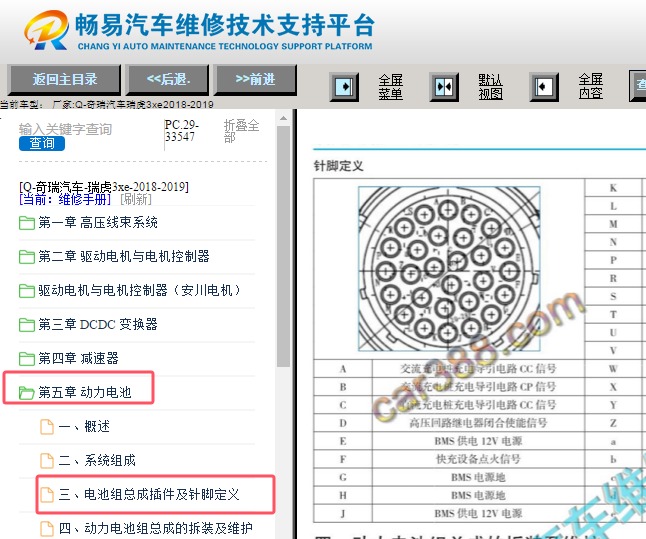This screenshot has height=539, width=646.
Task: Click folder icon of 第二章 驱动电机与电机控制器
Action: point(27,257)
